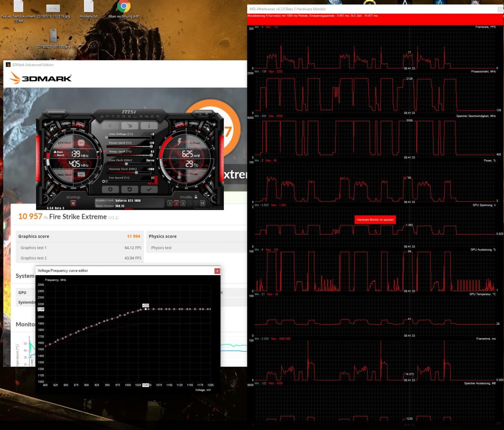
Task: Select Afterburner profile slot 3
Action: pos(183,203)
